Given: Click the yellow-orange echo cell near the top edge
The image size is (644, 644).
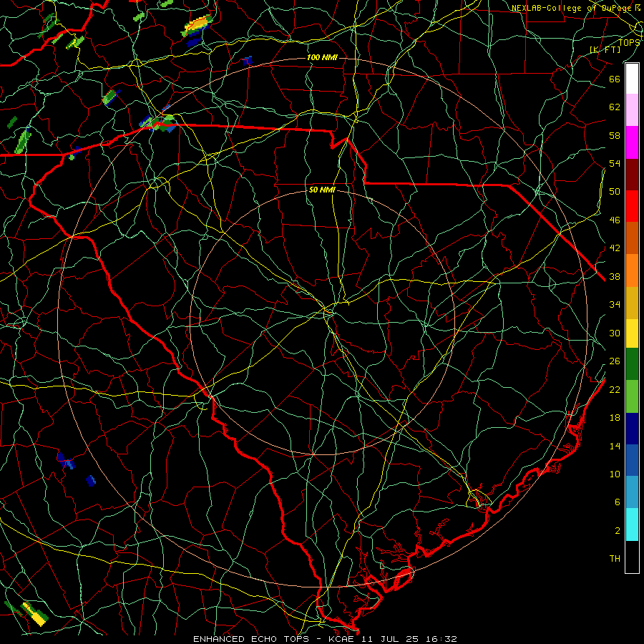Looking at the screenshot, I should 196,26.
